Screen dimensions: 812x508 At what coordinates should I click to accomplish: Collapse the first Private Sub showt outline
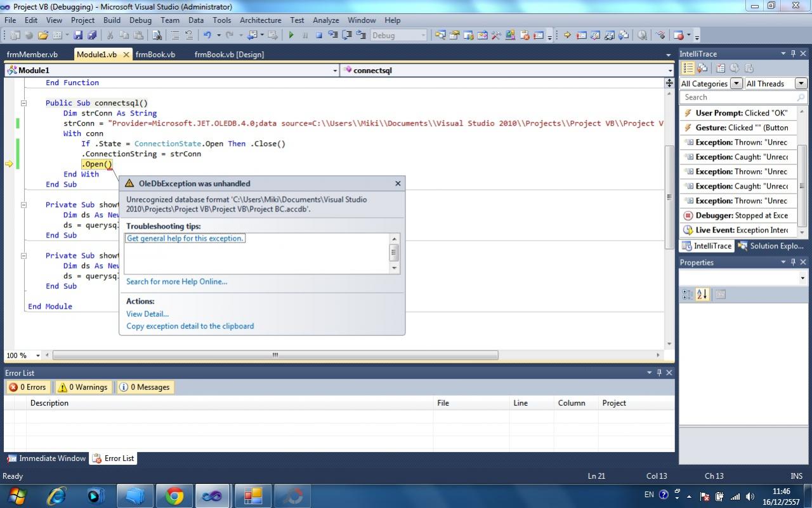(24, 204)
